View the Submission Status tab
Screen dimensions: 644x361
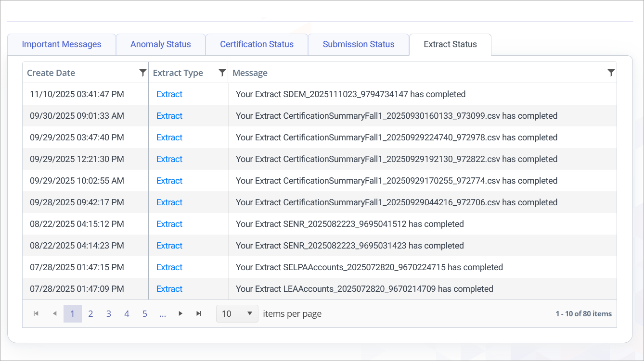point(358,44)
